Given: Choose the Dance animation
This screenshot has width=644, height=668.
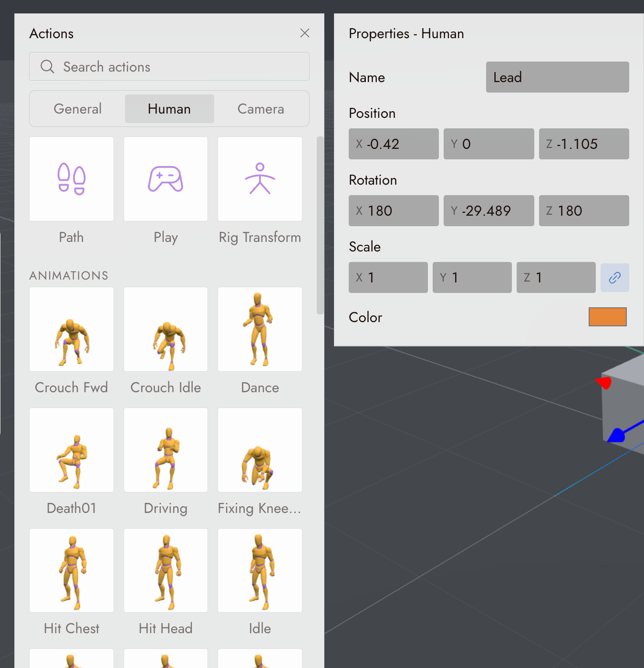Looking at the screenshot, I should pos(260,329).
